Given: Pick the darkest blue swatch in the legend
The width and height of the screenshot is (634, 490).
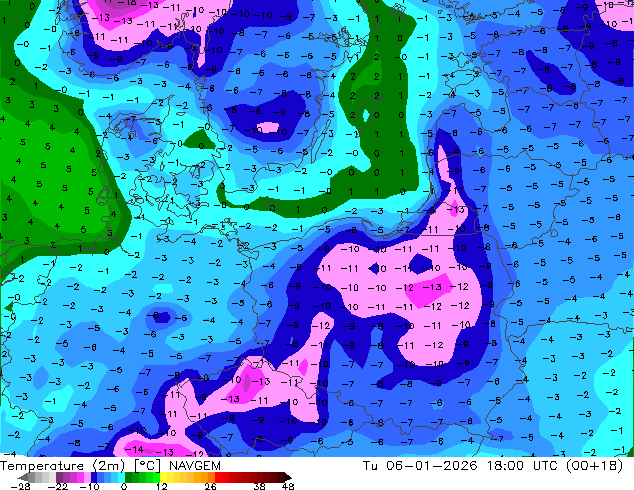Looking at the screenshot, I should click(x=94, y=477).
